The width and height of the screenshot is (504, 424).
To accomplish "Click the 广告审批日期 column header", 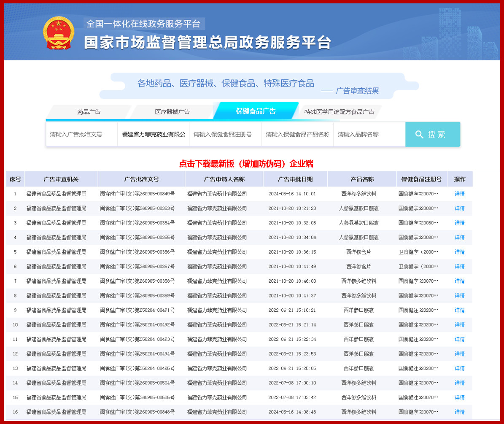I will (295, 179).
